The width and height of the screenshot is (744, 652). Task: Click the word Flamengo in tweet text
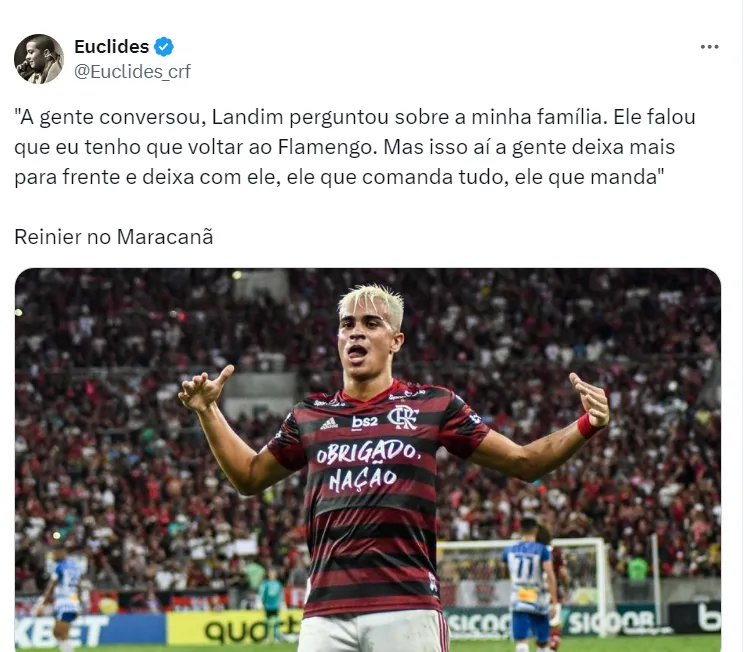325,147
